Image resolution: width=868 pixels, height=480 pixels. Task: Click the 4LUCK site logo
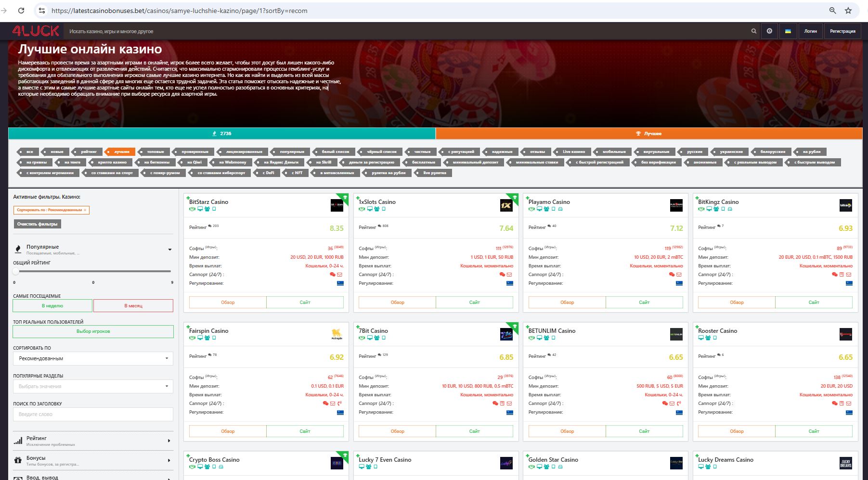36,31
